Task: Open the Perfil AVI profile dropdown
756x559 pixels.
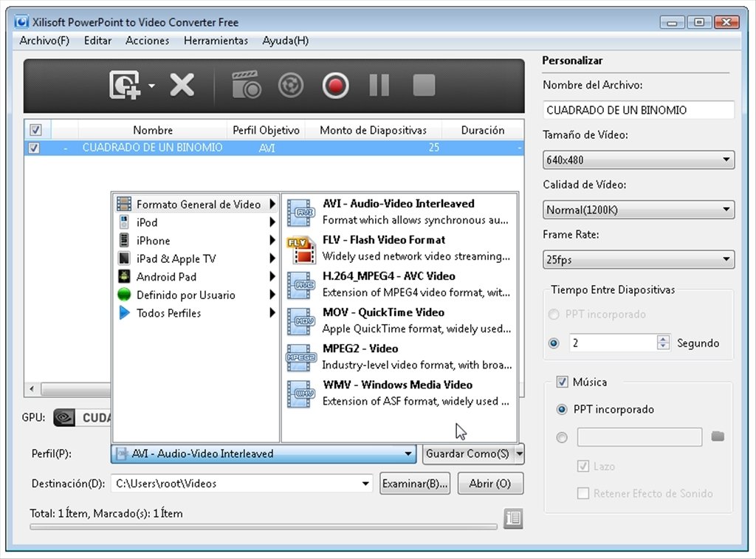Action: pos(264,453)
